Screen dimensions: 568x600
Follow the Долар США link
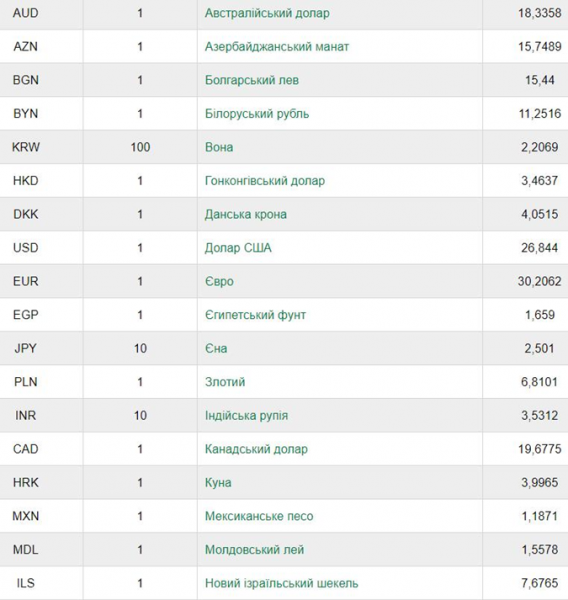pos(238,248)
